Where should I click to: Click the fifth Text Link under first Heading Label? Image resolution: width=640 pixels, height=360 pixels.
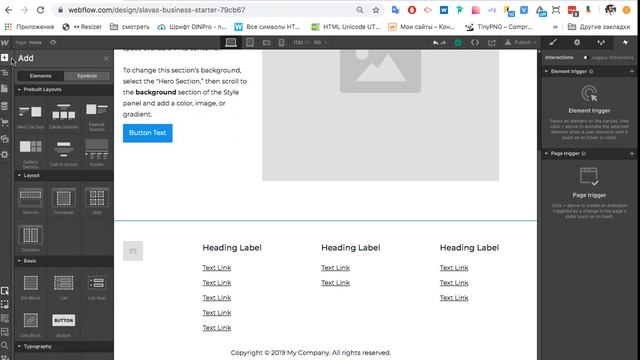217,328
